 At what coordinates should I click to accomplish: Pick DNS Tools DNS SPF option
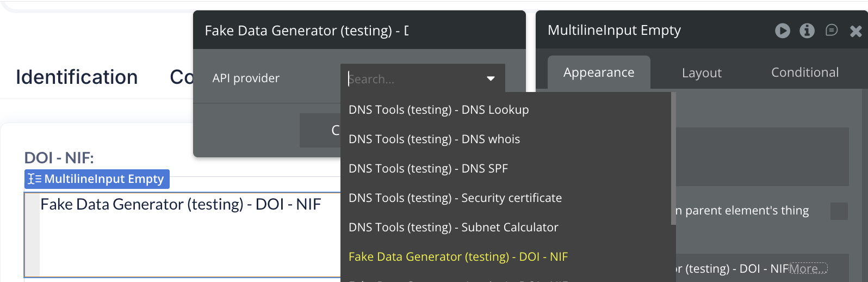coord(428,169)
